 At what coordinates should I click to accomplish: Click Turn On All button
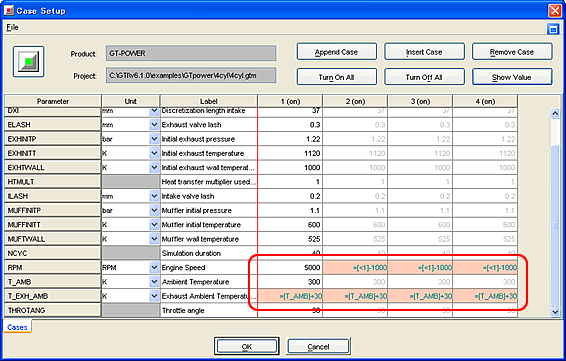coord(336,77)
